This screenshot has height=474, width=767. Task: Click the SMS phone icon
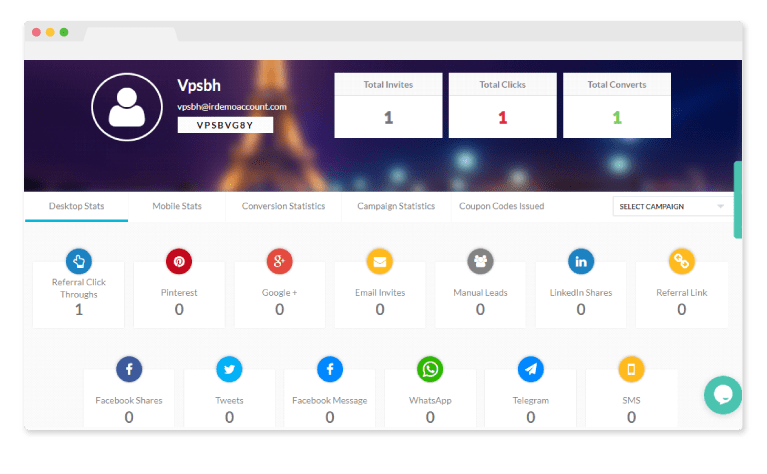(632, 369)
